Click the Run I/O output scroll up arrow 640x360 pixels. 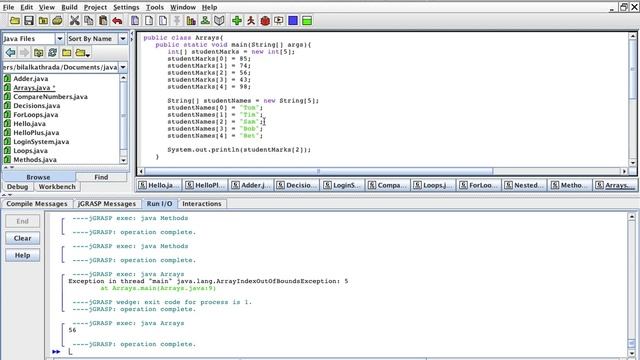pos(632,216)
